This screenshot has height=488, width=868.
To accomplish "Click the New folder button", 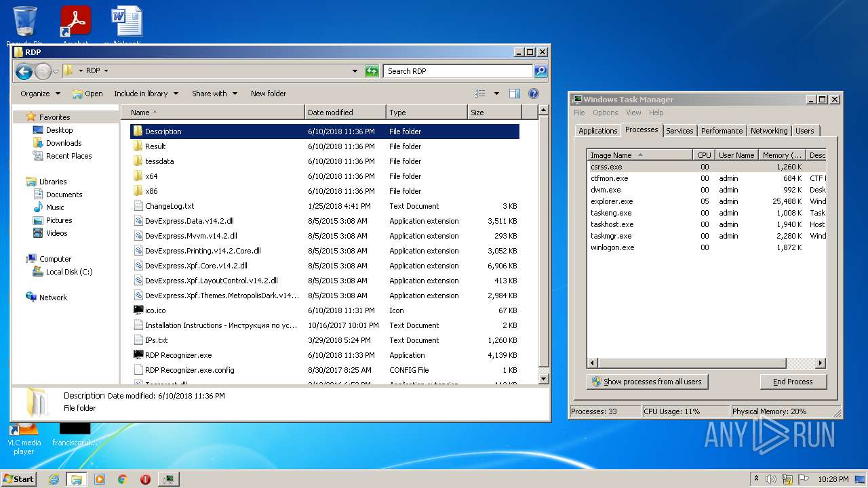I will point(269,94).
